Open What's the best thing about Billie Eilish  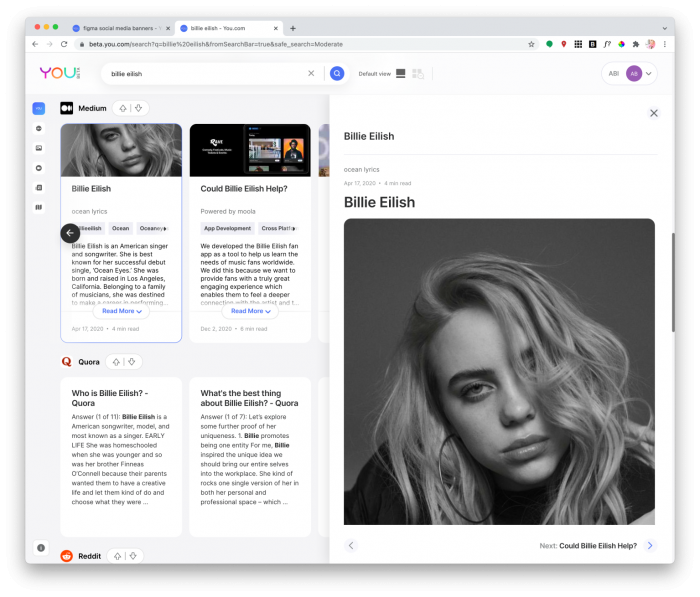coord(249,398)
